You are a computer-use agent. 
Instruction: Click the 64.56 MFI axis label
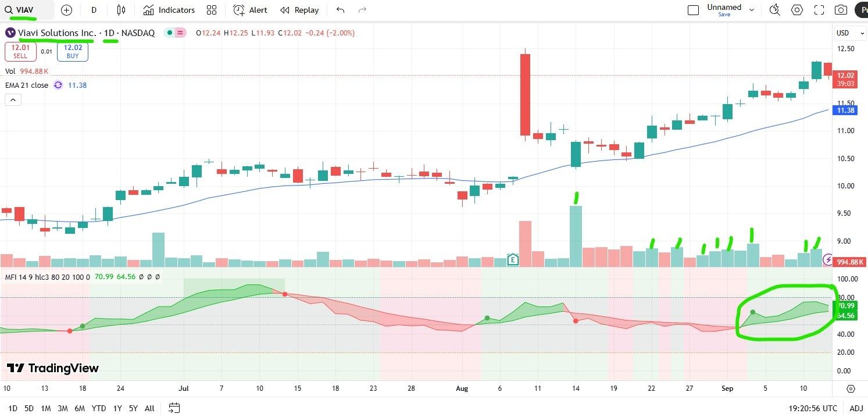845,315
